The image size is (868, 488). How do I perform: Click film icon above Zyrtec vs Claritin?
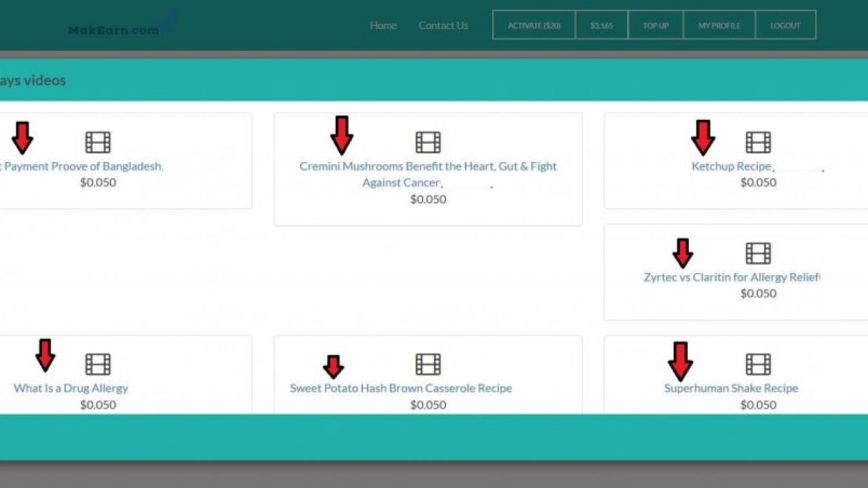point(758,253)
